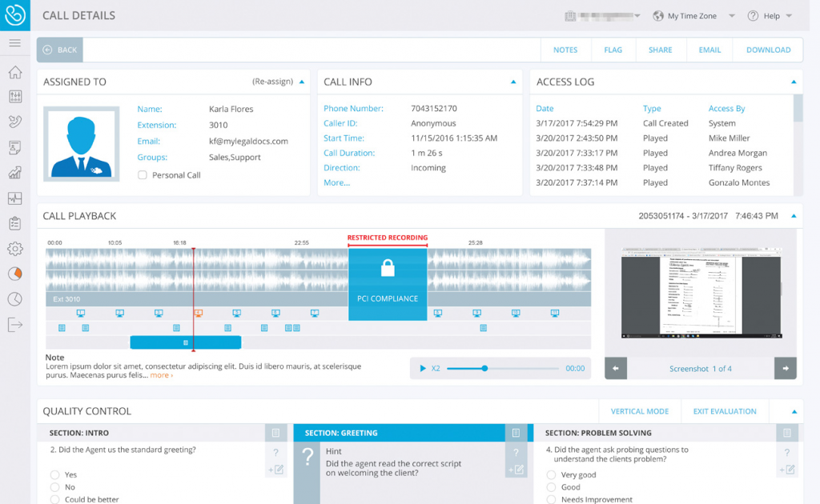Image resolution: width=820 pixels, height=504 pixels.
Task: Open the settings gear sidebar icon
Action: click(x=14, y=249)
